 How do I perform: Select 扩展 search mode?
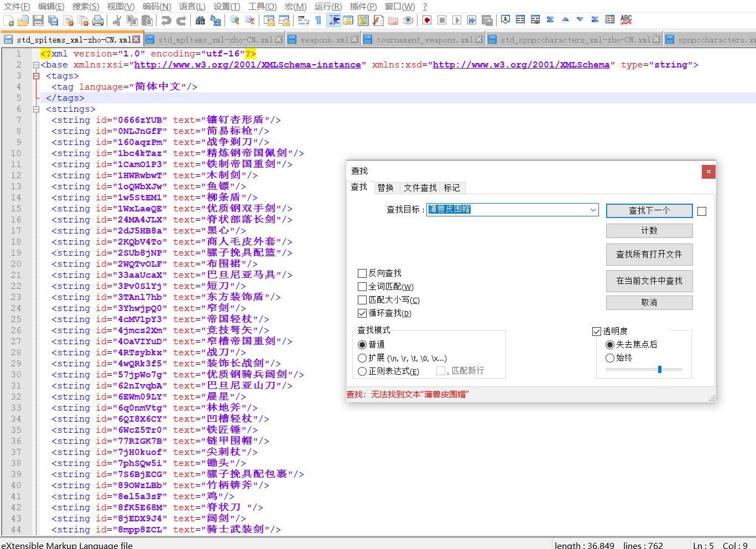click(362, 358)
